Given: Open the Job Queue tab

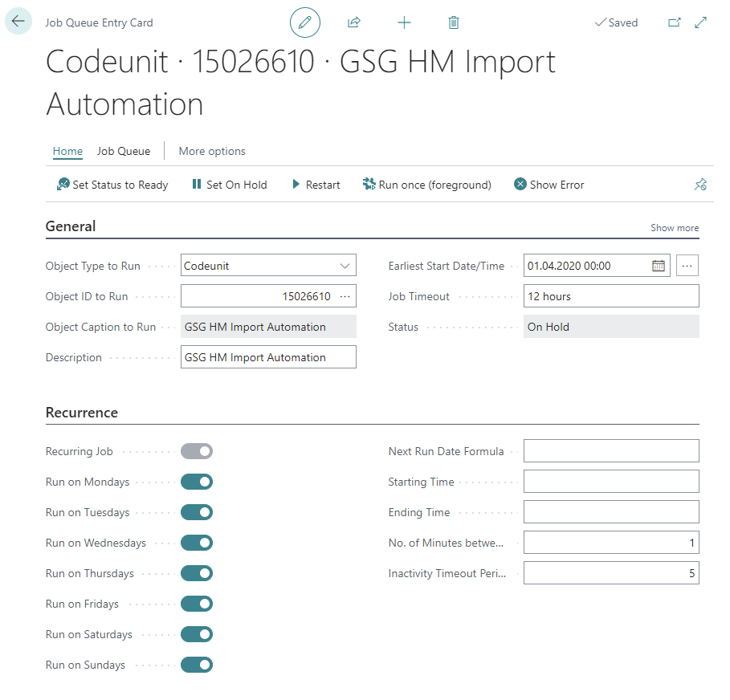Looking at the screenshot, I should pyautogui.click(x=124, y=151).
